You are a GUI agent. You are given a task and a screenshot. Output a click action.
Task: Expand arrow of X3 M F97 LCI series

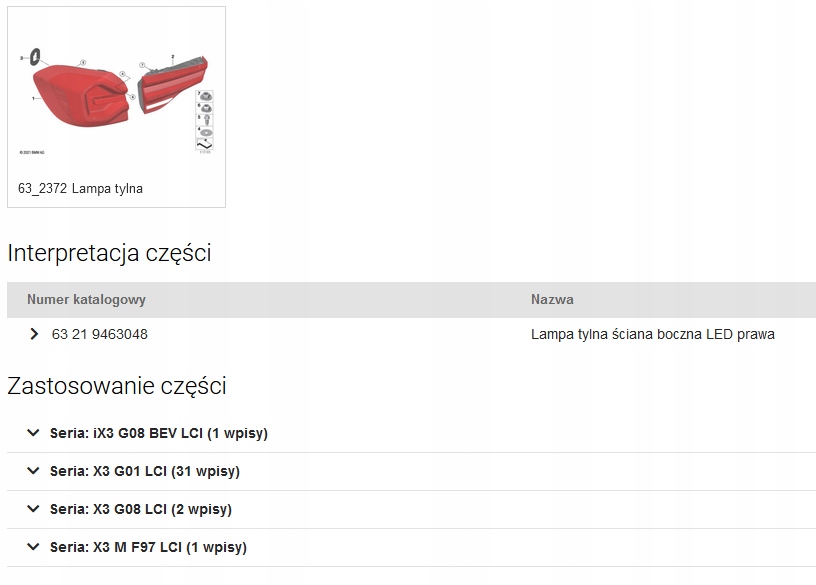(34, 547)
